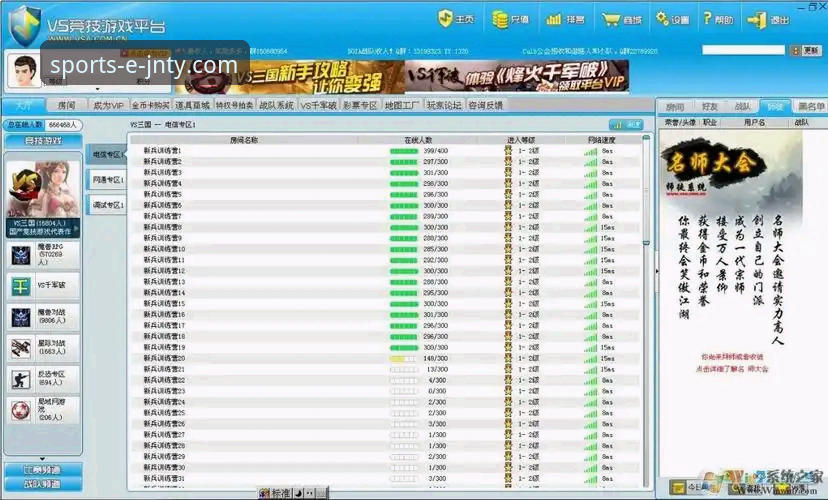Expand game list with bottom down arrow
Image resolution: width=828 pixels, height=500 pixels.
click(42, 459)
